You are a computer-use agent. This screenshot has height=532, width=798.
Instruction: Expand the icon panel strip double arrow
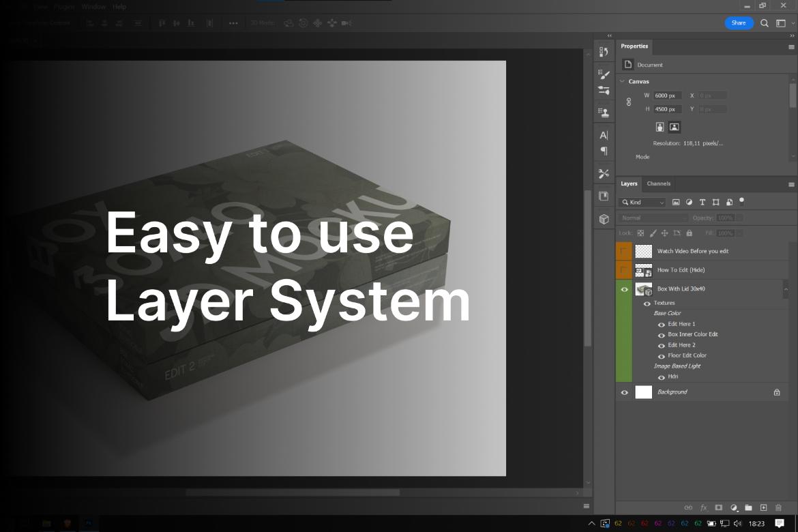coord(609,35)
